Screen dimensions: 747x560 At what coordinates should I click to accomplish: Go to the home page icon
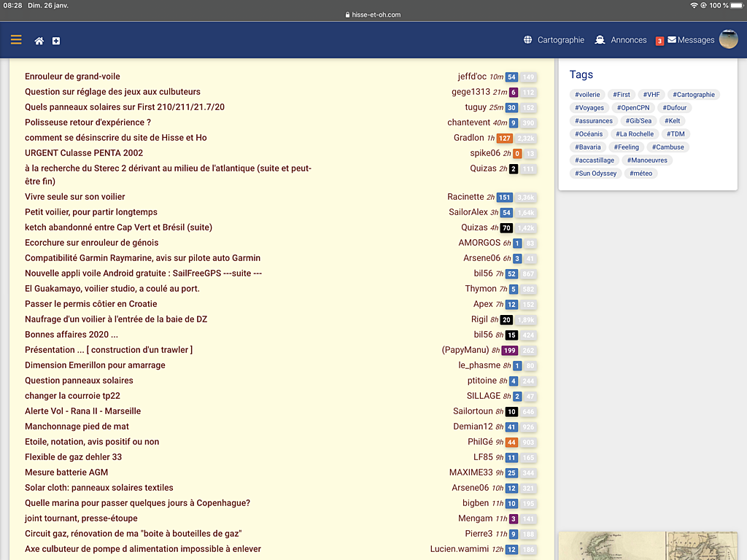tap(39, 41)
